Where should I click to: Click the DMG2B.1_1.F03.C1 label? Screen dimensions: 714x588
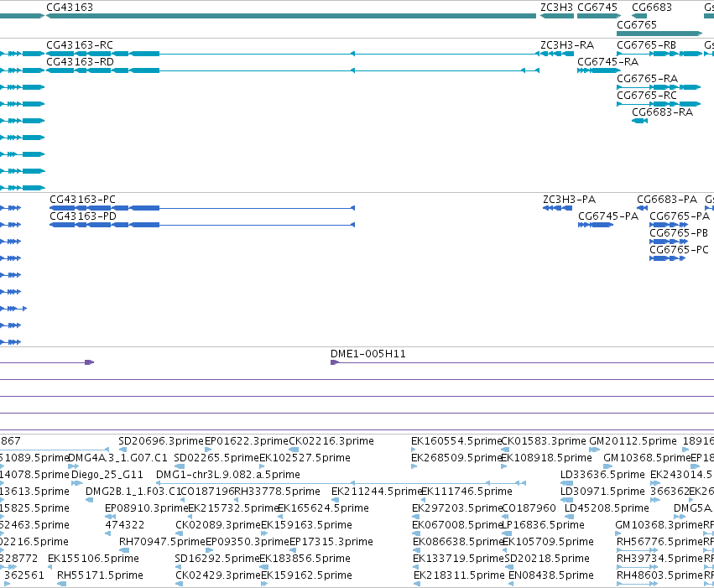pyautogui.click(x=133, y=492)
